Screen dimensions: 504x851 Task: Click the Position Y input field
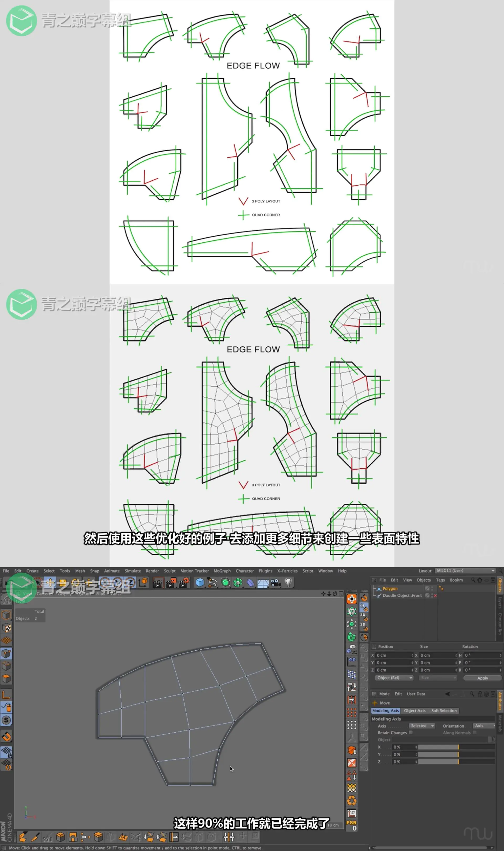[394, 662]
